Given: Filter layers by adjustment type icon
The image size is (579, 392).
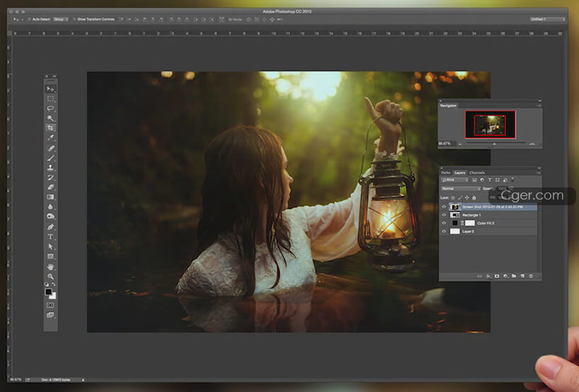Looking at the screenshot, I should click(482, 180).
